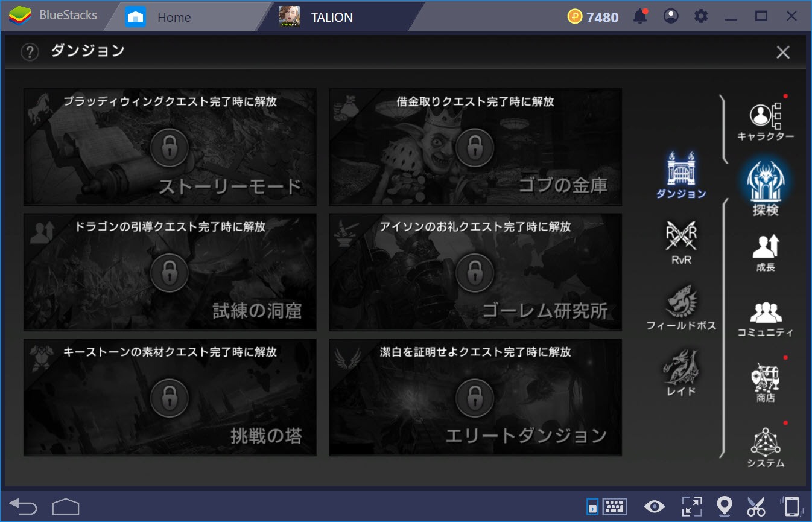The image size is (812, 522).
Task: Select the locked ゴブの金庫 dungeon card
Action: 475,147
